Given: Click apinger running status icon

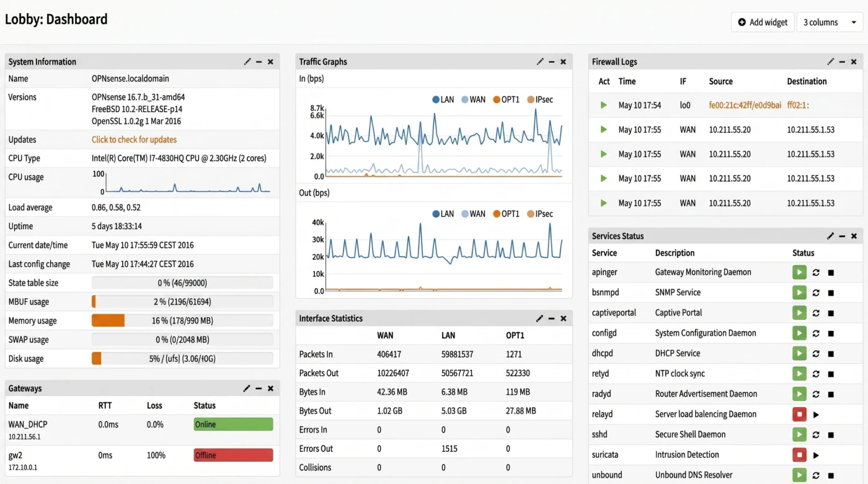Looking at the screenshot, I should click(x=800, y=272).
